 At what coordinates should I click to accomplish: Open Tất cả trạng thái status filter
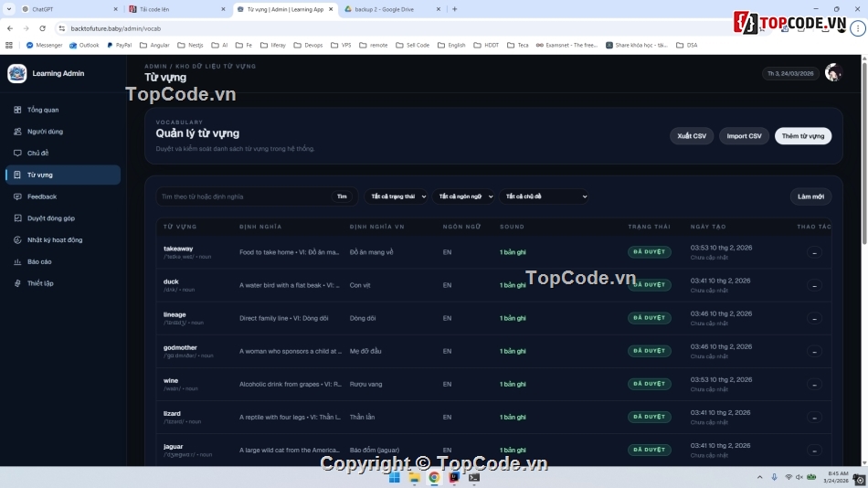coord(396,196)
